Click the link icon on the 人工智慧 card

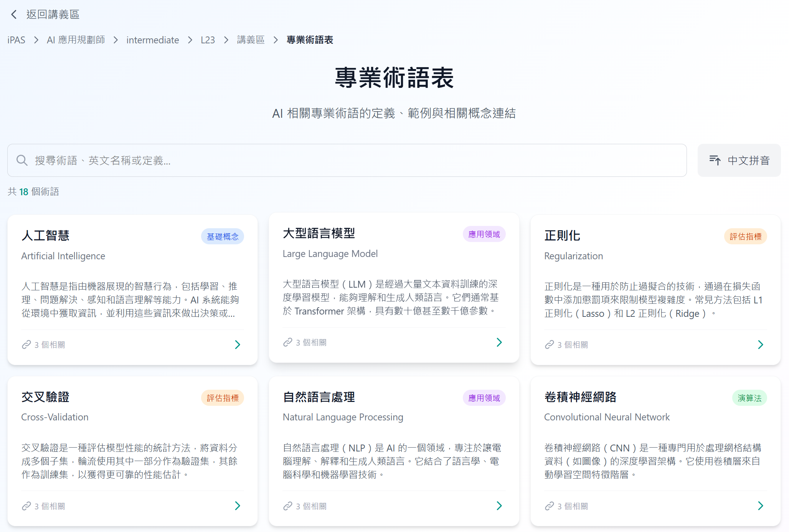tap(26, 344)
